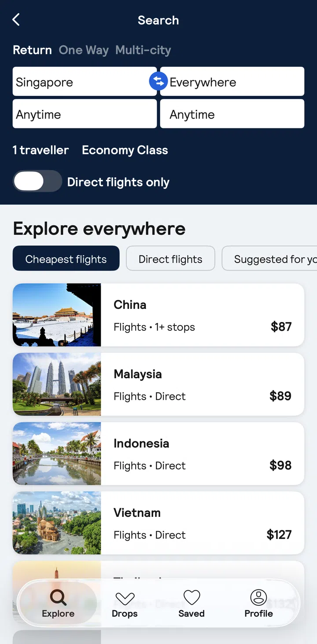
Task: Edit the Everywhere destination field
Action: 236,82
